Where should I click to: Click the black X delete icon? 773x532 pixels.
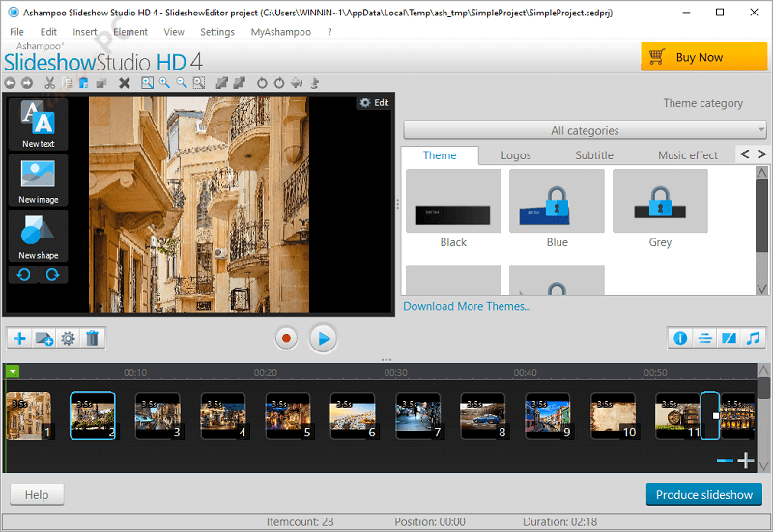[125, 83]
